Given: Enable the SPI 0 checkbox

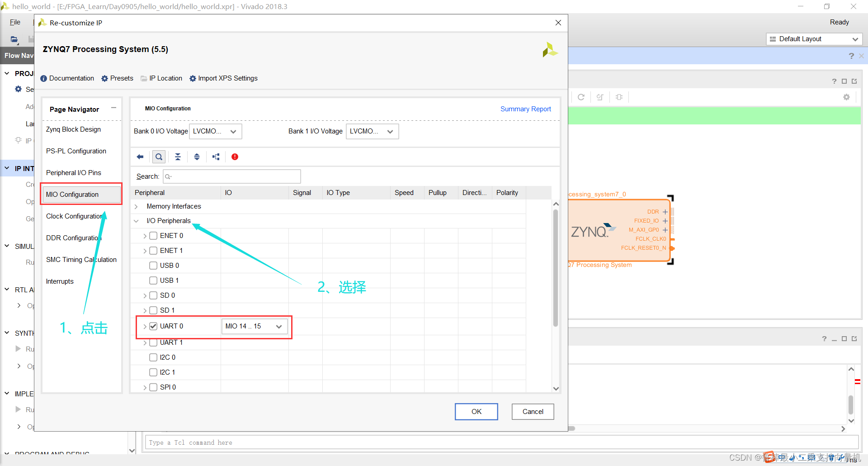Looking at the screenshot, I should click(x=153, y=387).
